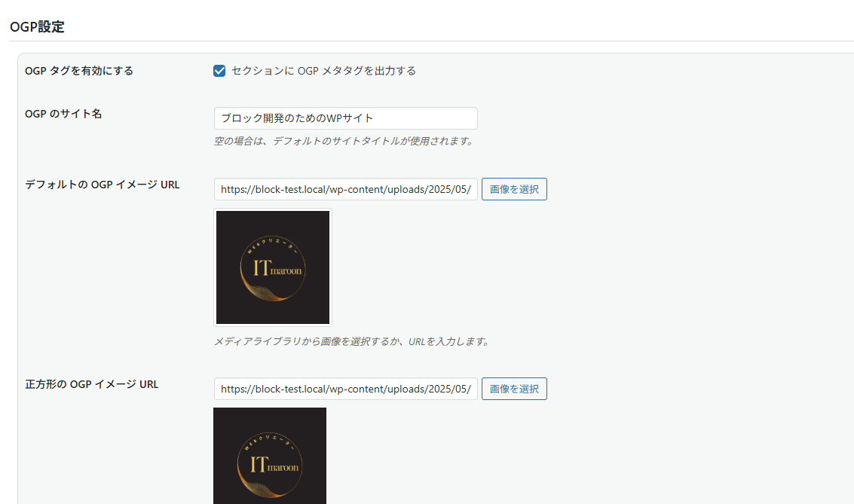The height and width of the screenshot is (504, 854).
Task: Click 画像を選択 for default OGP image
Action: pyautogui.click(x=514, y=189)
